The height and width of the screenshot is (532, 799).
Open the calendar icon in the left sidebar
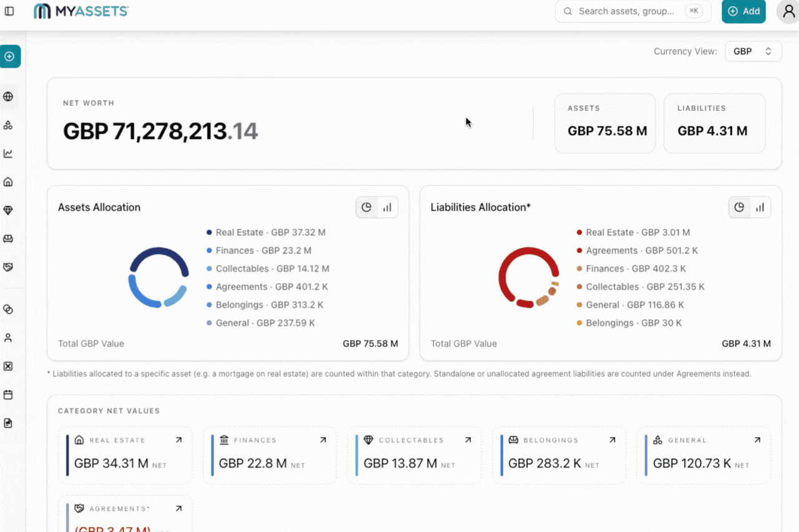coord(8,395)
